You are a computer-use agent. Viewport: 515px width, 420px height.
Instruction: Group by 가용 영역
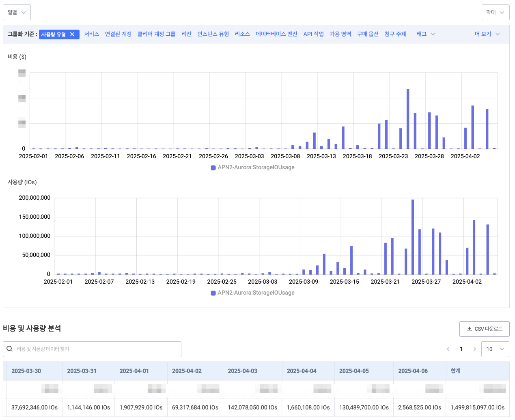click(340, 34)
